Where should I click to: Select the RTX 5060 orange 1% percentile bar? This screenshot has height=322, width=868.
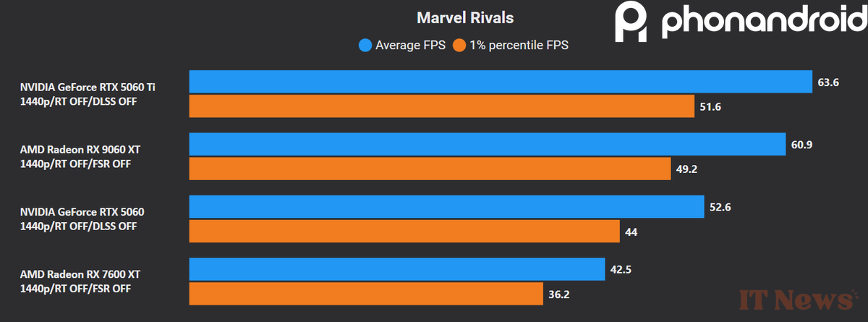404,232
